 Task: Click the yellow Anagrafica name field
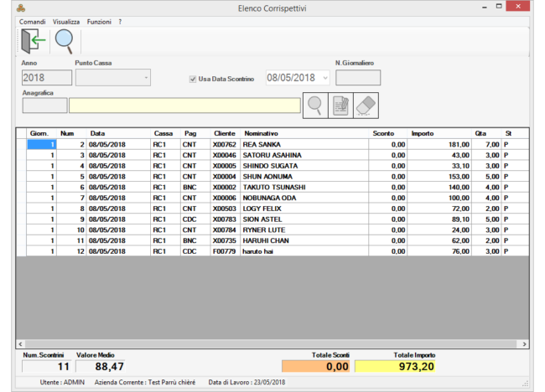click(x=184, y=106)
